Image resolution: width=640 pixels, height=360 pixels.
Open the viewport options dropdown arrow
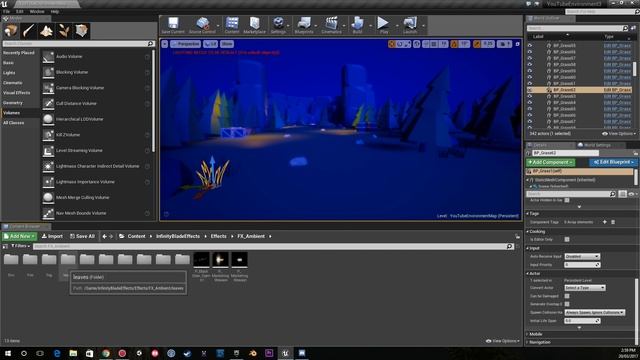[x=164, y=44]
